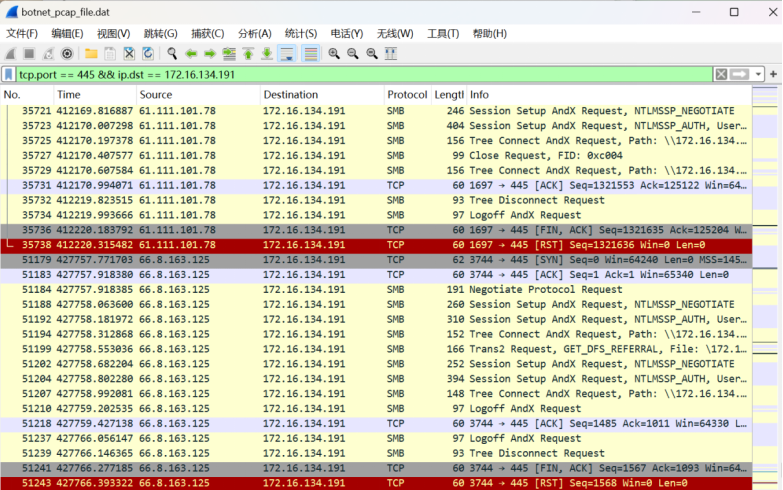
Task: Sort by the Length column header
Action: tap(448, 95)
